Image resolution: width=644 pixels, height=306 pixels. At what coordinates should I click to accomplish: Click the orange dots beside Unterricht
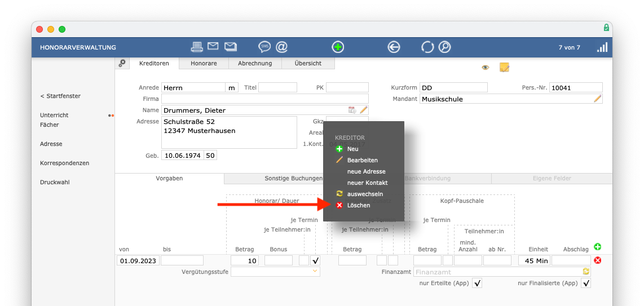(x=111, y=116)
